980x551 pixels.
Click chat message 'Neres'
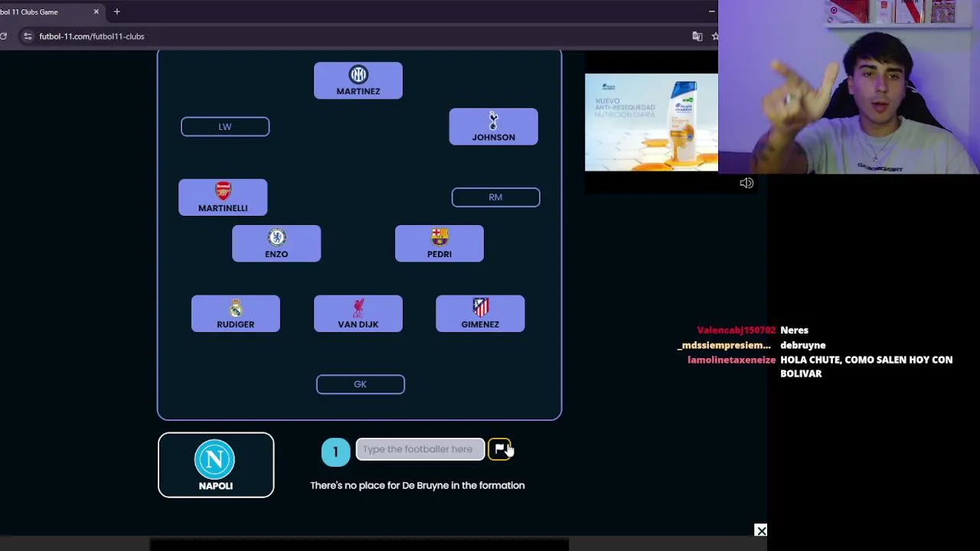coord(794,330)
